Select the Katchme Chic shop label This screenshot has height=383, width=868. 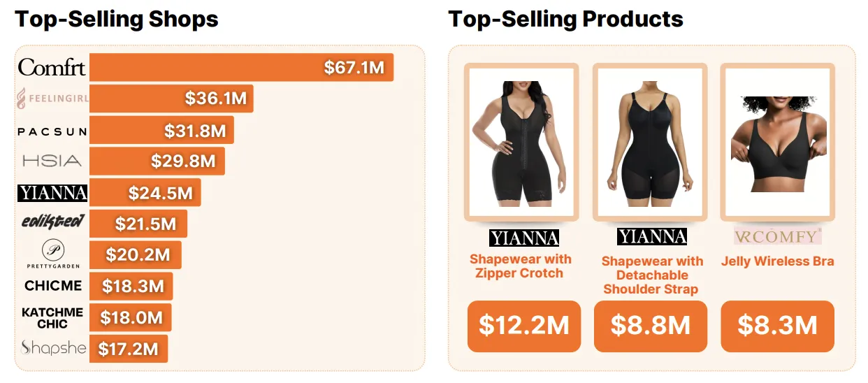[x=52, y=317]
